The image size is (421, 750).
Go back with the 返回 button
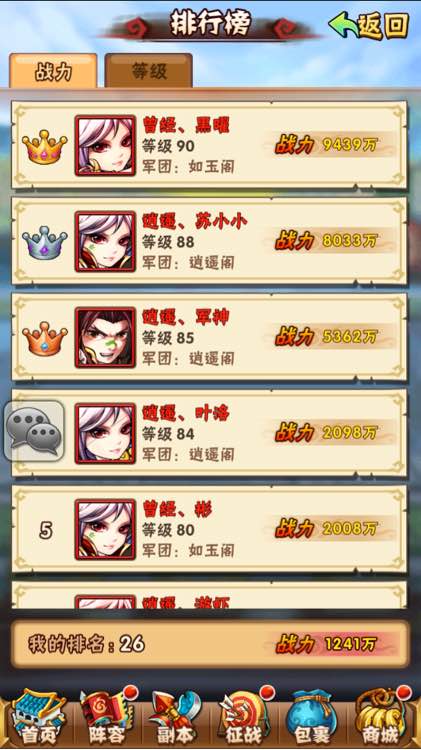point(368,25)
